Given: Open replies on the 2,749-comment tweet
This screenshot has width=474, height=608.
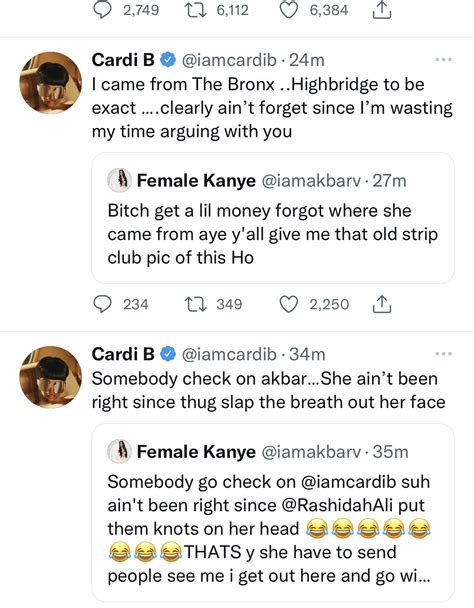Looking at the screenshot, I should click(x=102, y=10).
